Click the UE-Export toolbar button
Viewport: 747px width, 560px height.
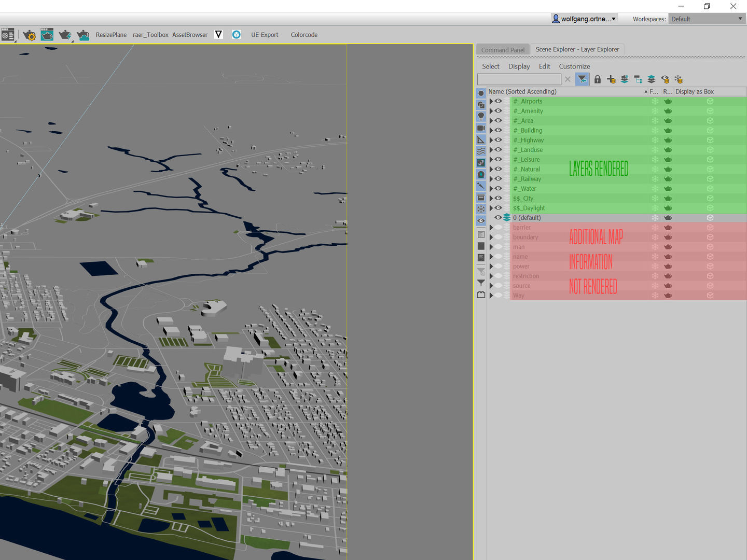(x=265, y=35)
